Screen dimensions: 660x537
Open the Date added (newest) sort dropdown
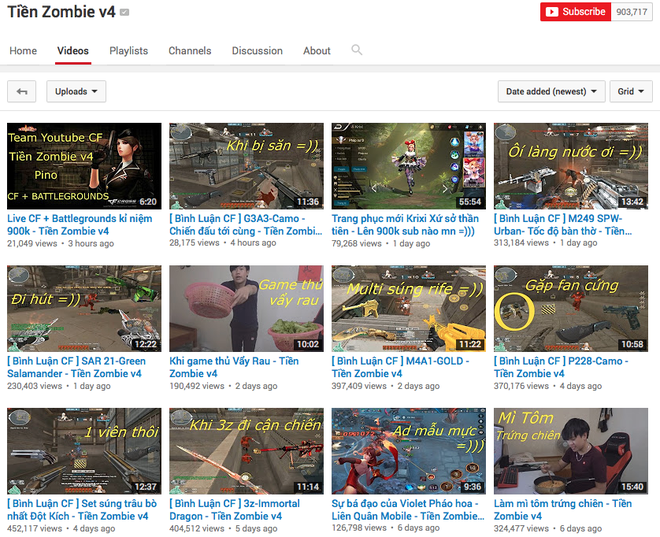click(551, 91)
